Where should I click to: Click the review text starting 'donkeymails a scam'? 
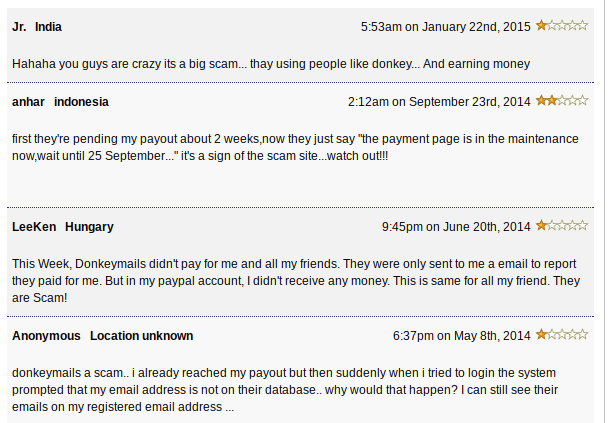tap(285, 390)
